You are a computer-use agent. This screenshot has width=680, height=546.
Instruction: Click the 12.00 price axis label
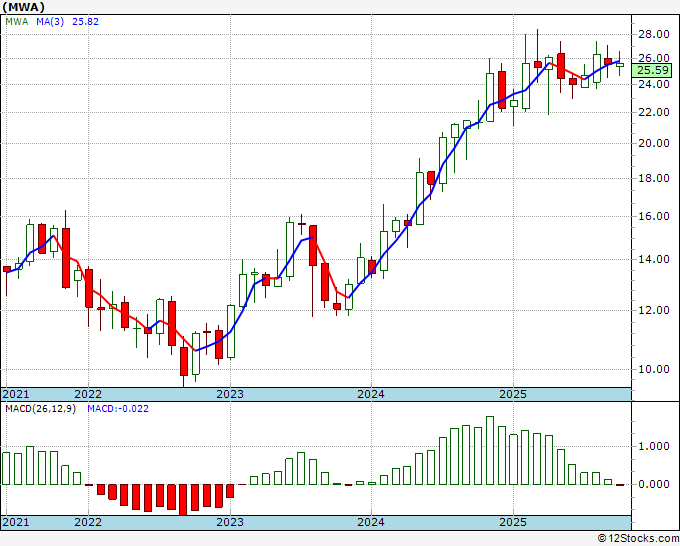pyautogui.click(x=654, y=310)
